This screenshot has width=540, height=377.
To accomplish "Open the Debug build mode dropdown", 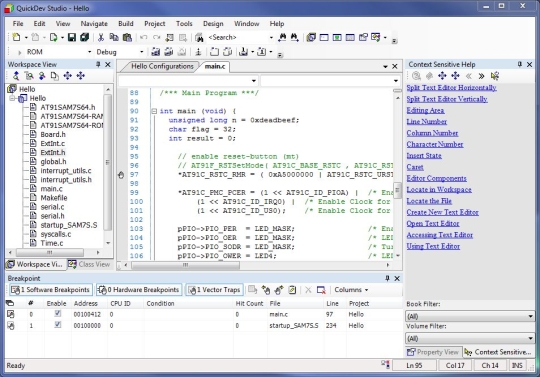I will [141, 52].
